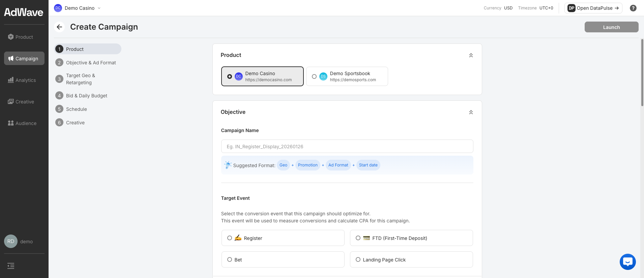Click the page vertical scrollbar

(642, 72)
